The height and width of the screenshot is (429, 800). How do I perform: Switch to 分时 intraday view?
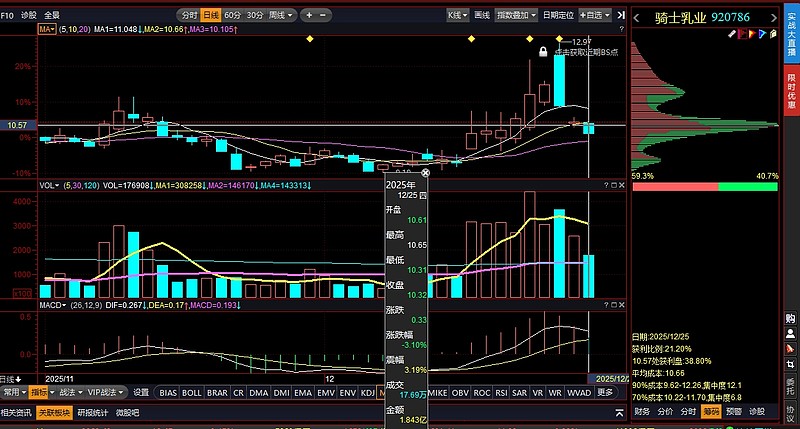tap(188, 15)
